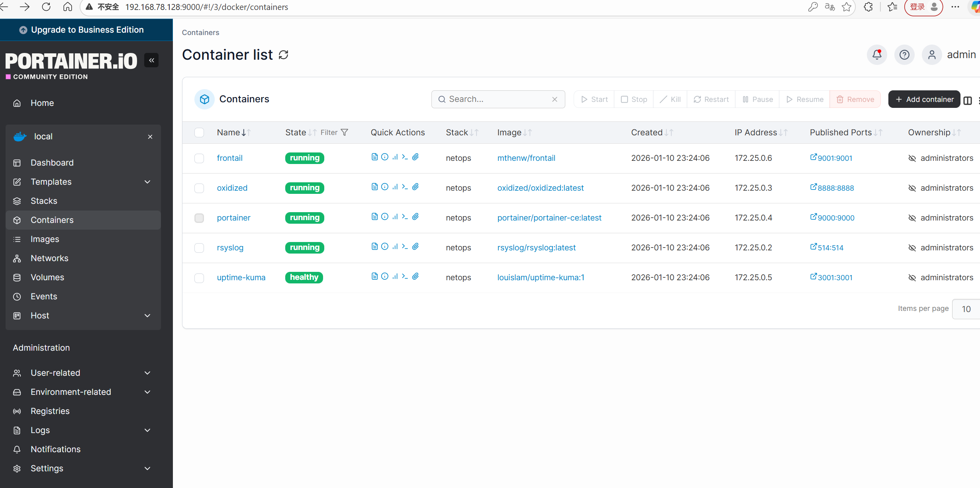Open published port 3001:3001 link
The width and height of the screenshot is (980, 488).
[x=831, y=277]
